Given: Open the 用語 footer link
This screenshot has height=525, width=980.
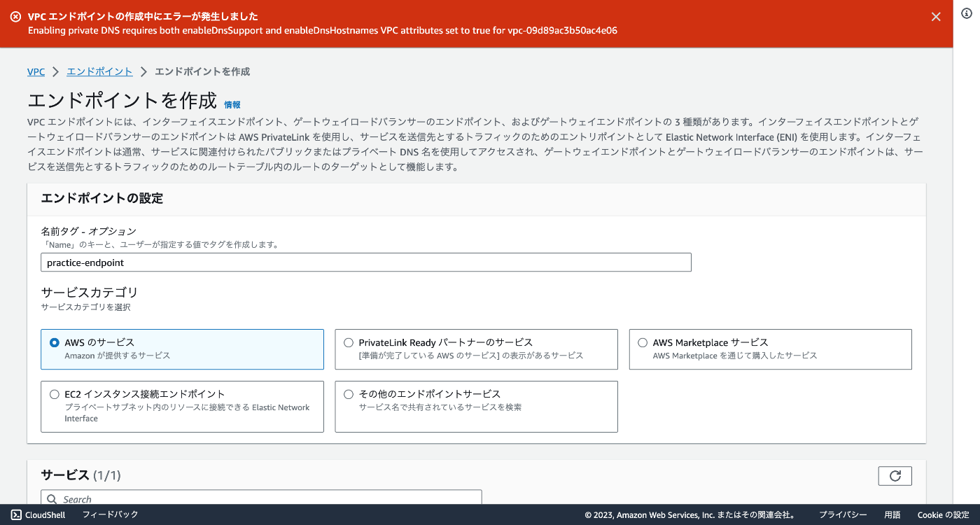Looking at the screenshot, I should [892, 514].
